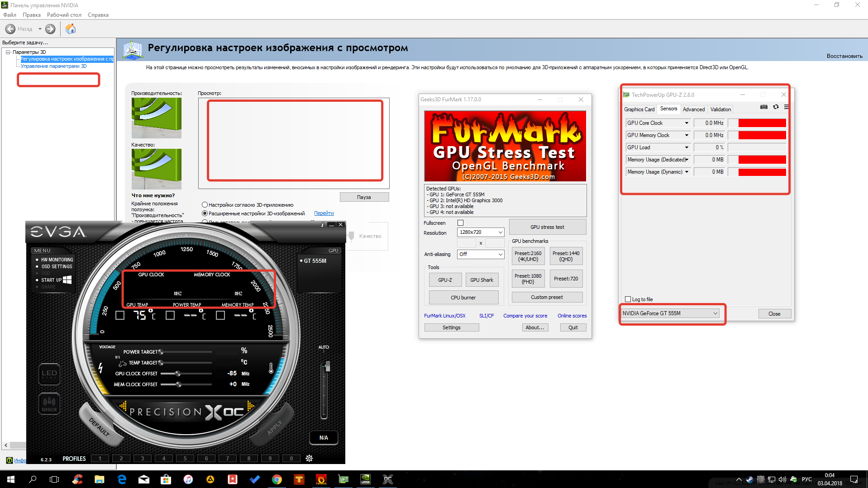
Task: Switch to GPU-Z in the taskbar
Action: 343,479
